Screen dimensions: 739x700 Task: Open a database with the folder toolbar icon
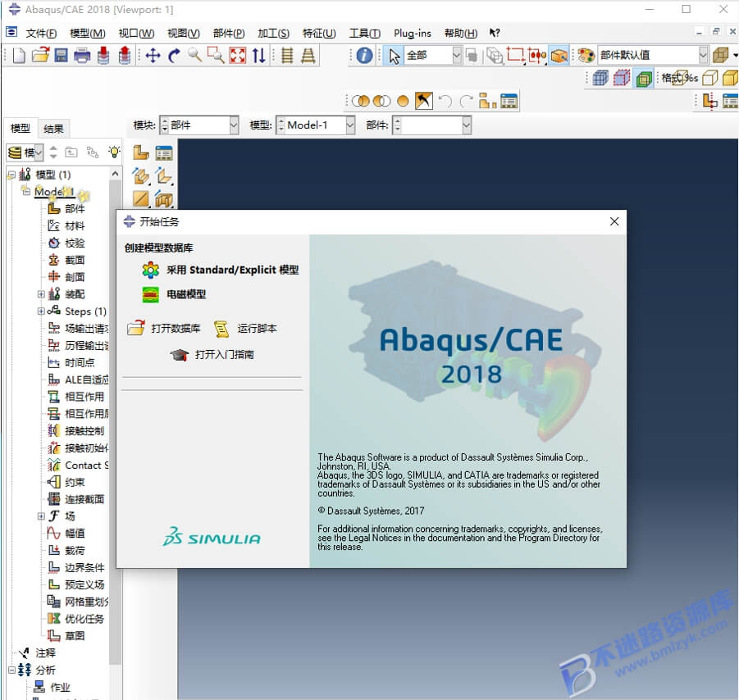(40, 56)
